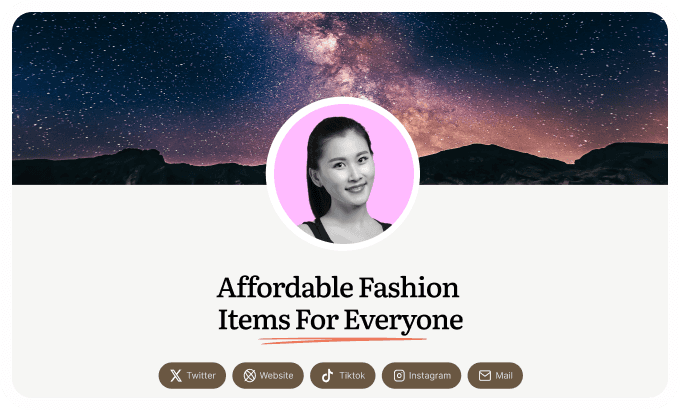Go to the Instagram button

click(x=422, y=376)
